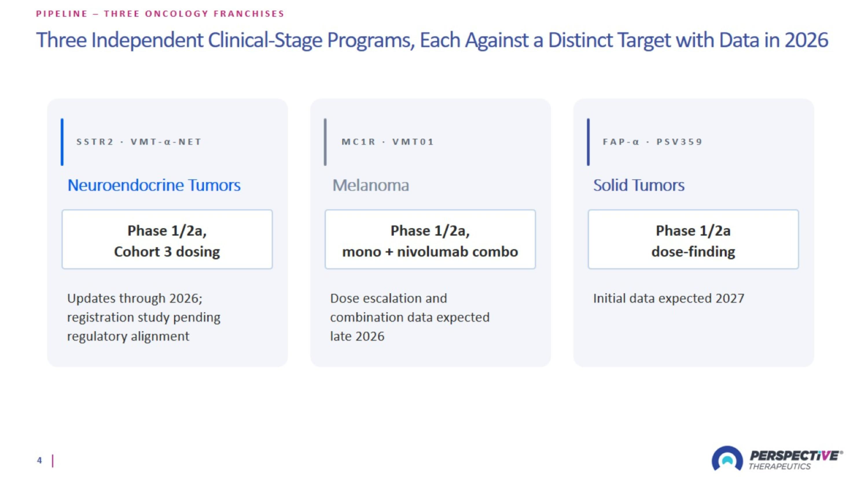This screenshot has width=868, height=488.
Task: Click the Pipeline Three Oncology Franchises header
Action: pyautogui.click(x=160, y=14)
